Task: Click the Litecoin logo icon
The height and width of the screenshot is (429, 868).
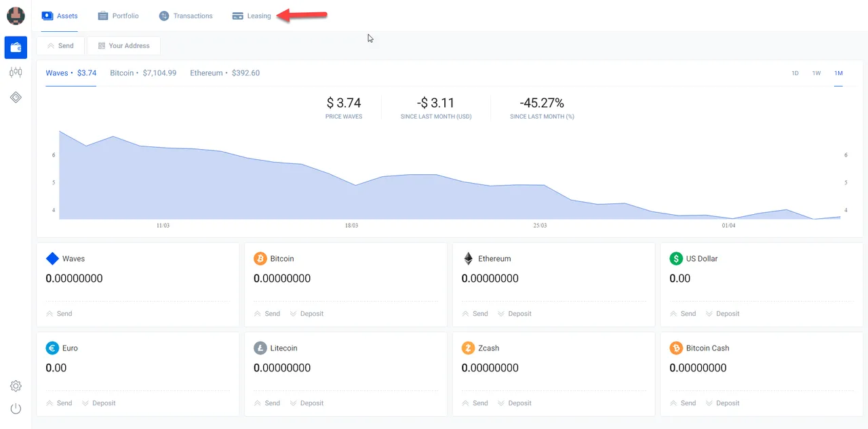Action: tap(260, 348)
